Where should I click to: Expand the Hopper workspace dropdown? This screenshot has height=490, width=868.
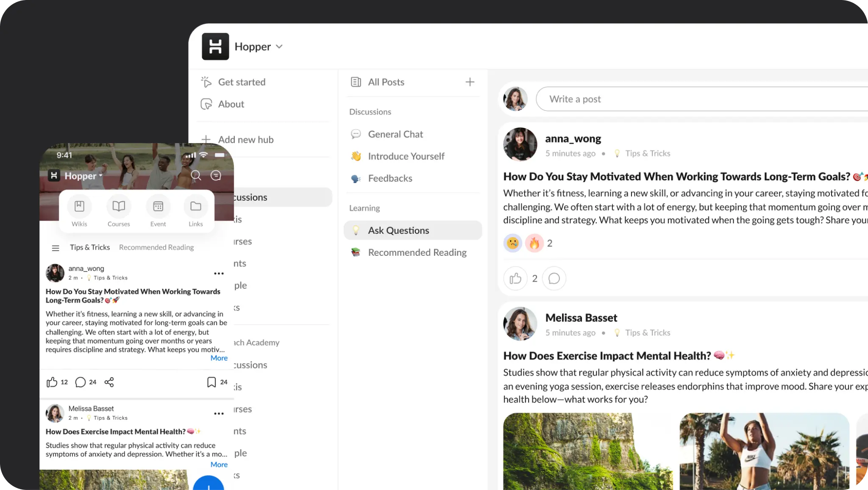(279, 47)
